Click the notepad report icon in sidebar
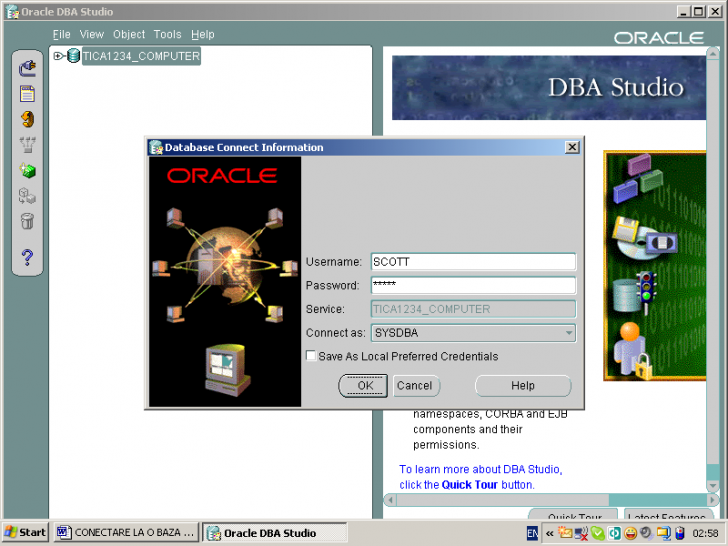 pyautogui.click(x=28, y=94)
